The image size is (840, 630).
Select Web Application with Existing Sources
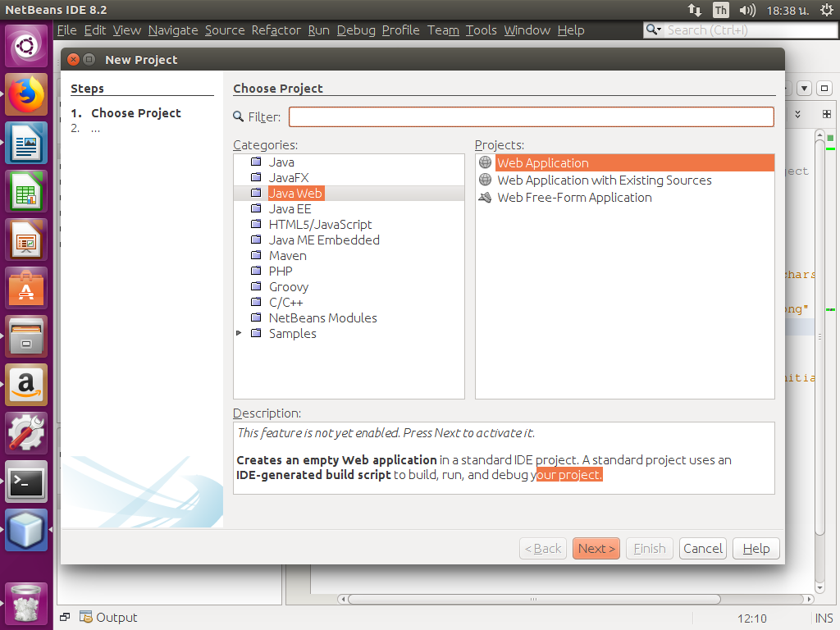[605, 180]
